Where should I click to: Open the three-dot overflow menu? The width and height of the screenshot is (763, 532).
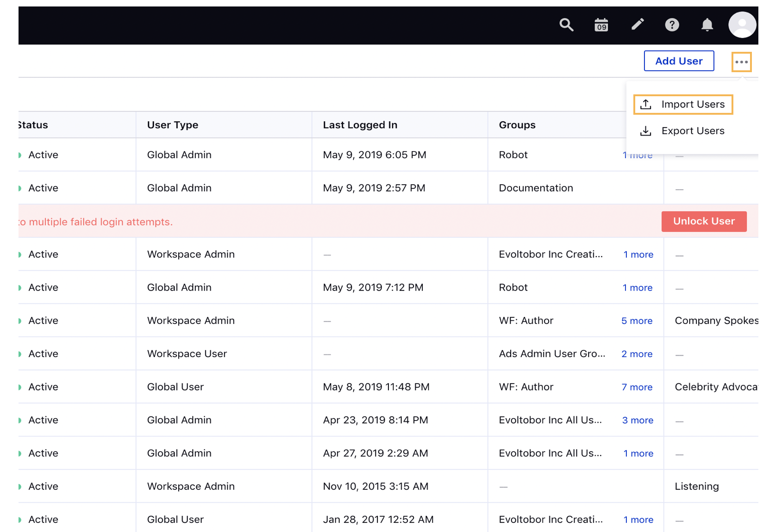pos(741,61)
